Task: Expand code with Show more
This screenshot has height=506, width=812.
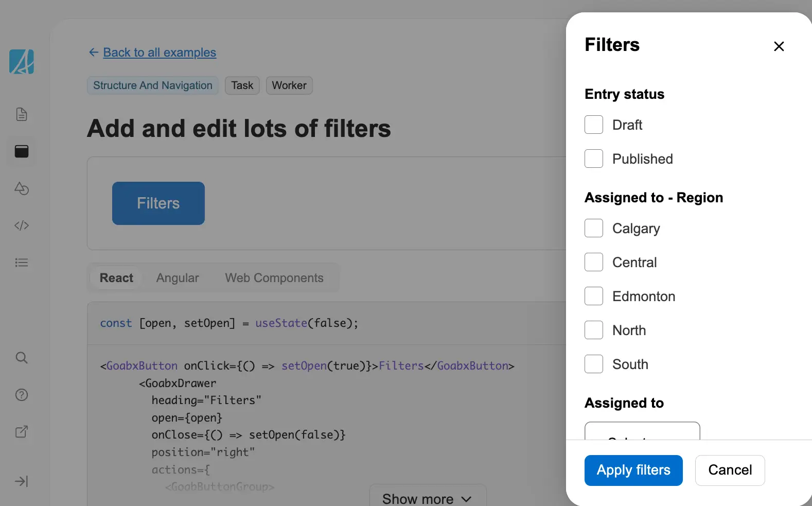Action: click(427, 498)
